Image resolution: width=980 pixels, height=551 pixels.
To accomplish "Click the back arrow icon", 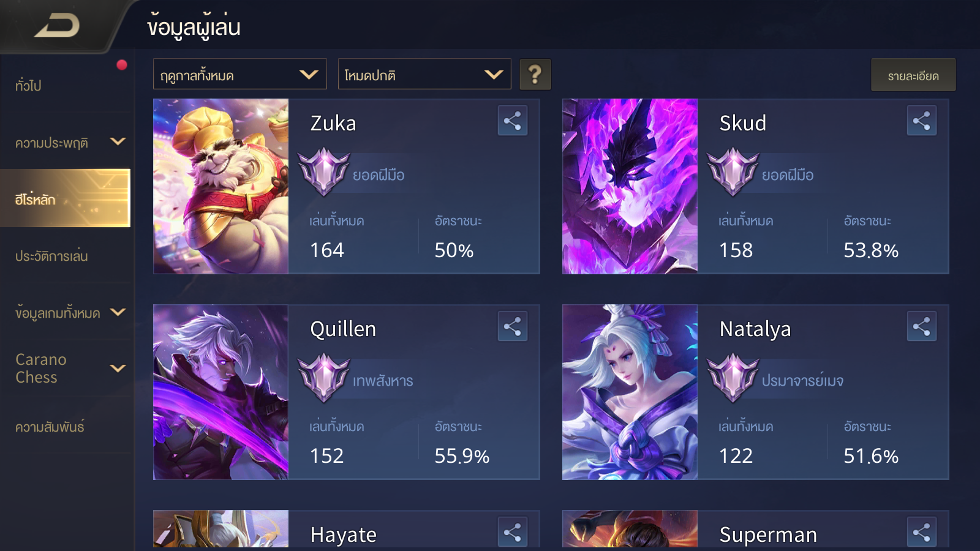I will coord(57,26).
